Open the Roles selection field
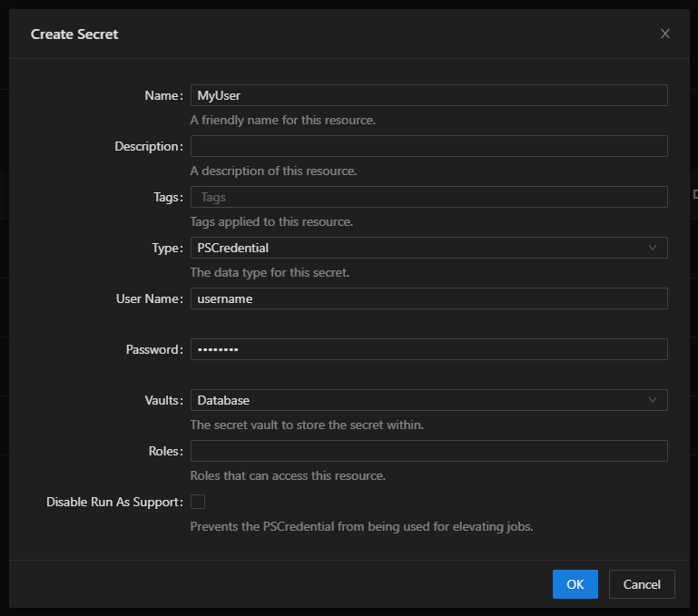The width and height of the screenshot is (698, 616). pyautogui.click(x=428, y=451)
